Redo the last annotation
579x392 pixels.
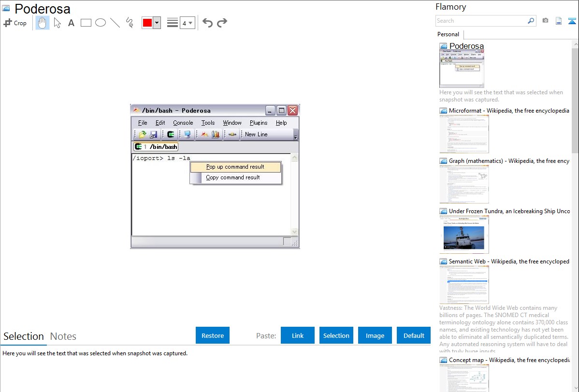(222, 23)
